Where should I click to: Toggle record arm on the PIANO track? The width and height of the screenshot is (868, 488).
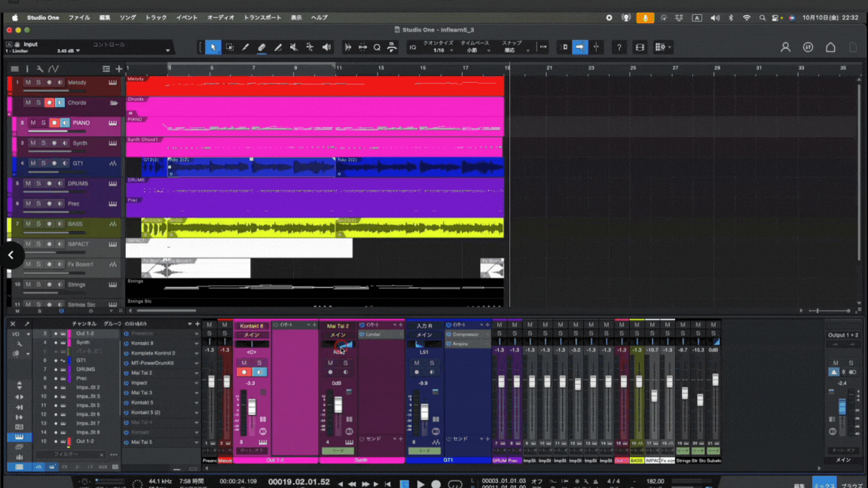[x=53, y=123]
